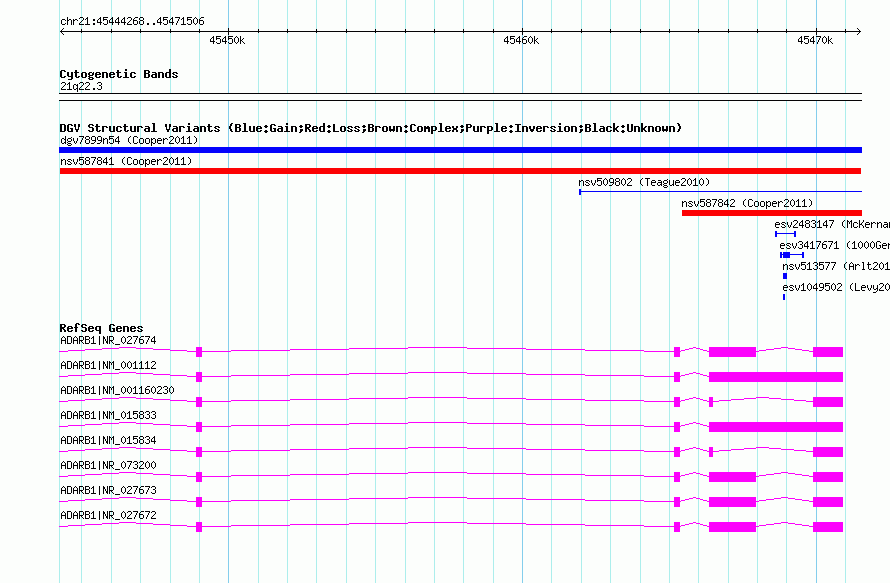Select NM_001112's small exon near 45449k
Viewport: 890px width, 583px height.
tap(199, 377)
